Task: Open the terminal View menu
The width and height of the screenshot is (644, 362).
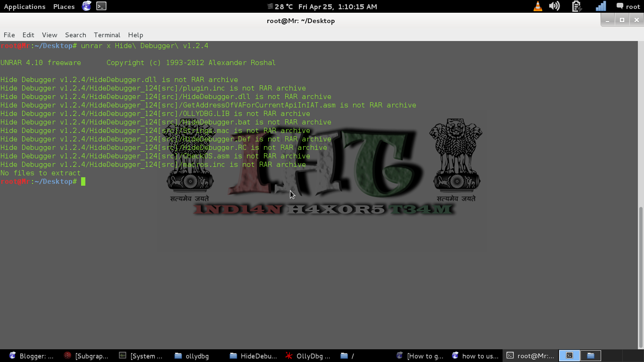Action: [x=50, y=35]
